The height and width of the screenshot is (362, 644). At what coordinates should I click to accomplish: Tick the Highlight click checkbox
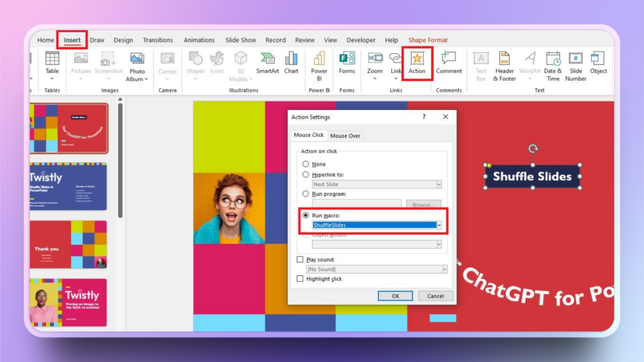click(x=300, y=279)
